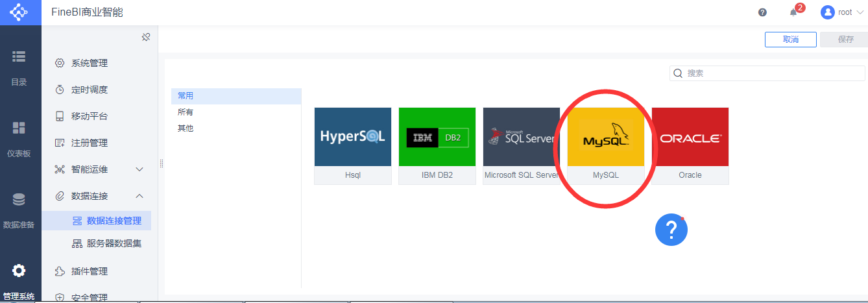This screenshot has width=868, height=303.
Task: Choose the Oracle database card
Action: 690,146
